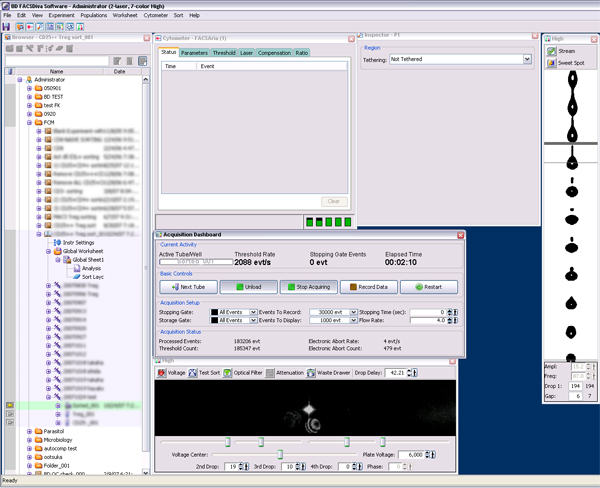The height and width of the screenshot is (488, 600).
Task: Open the Stopping Gate dropdown
Action: click(252, 312)
